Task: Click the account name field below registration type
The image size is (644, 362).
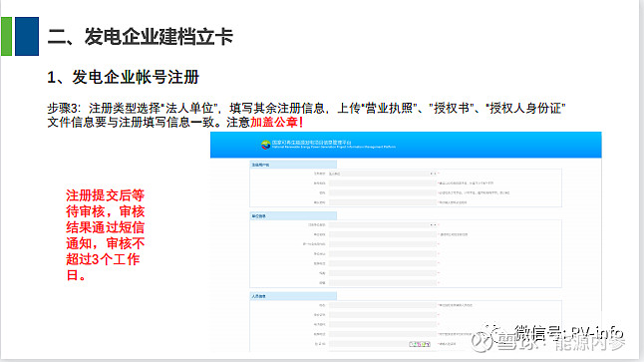Action: (x=383, y=182)
